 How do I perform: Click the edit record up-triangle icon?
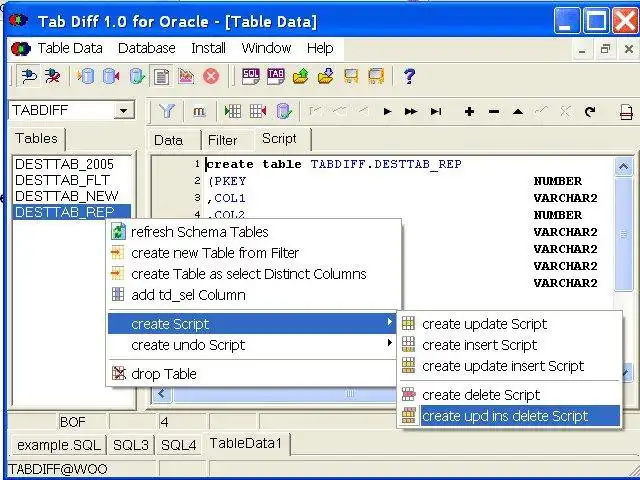(518, 111)
